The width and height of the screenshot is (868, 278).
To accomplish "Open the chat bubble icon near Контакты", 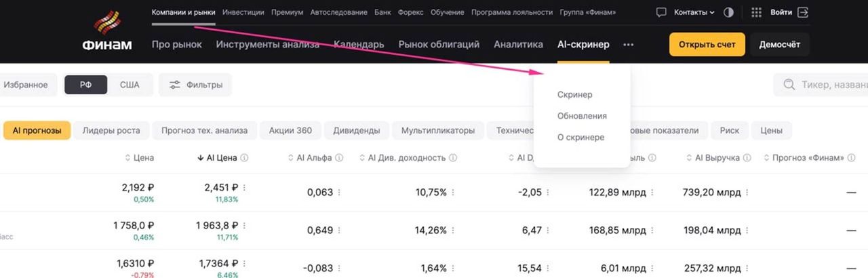I will pos(662,12).
